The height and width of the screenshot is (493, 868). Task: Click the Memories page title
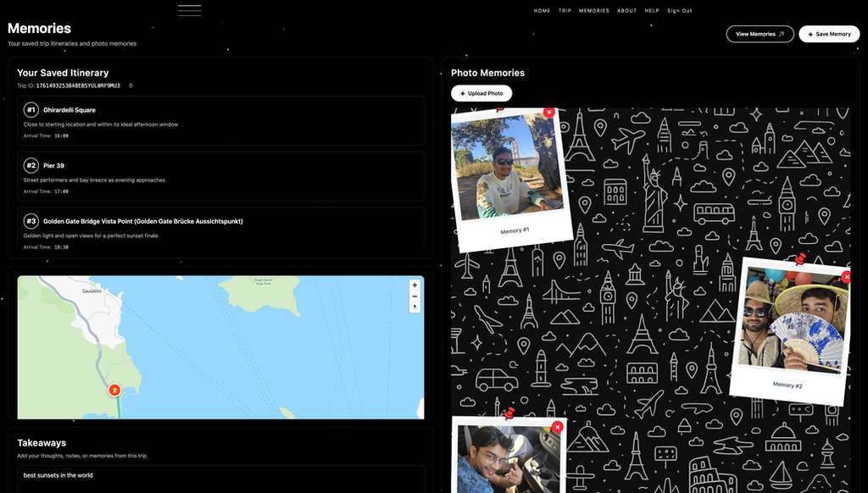pos(39,28)
